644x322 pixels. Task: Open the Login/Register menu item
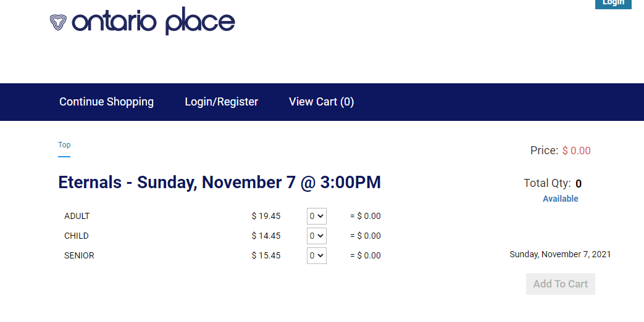(221, 102)
